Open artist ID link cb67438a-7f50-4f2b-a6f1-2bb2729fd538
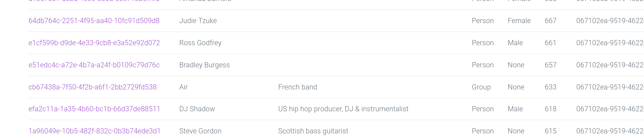Image resolution: width=644 pixels, height=137 pixels. tap(93, 87)
